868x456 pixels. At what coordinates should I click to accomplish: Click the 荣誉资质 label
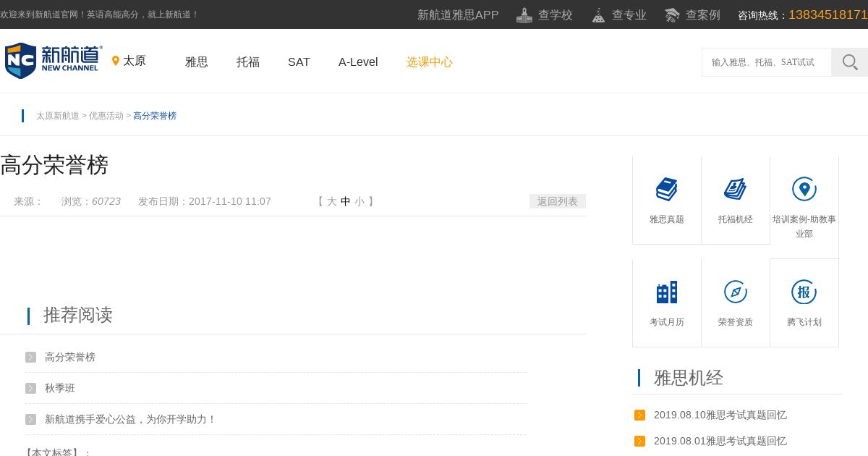pyautogui.click(x=736, y=322)
